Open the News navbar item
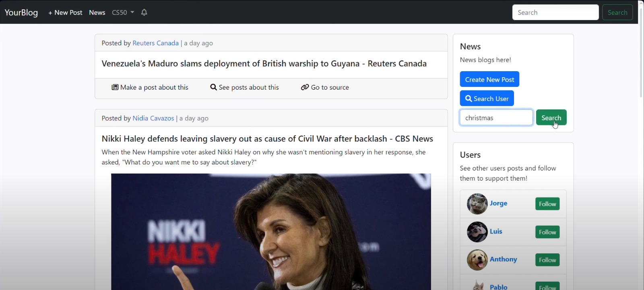Screen dimensions: 644x290 [97, 12]
